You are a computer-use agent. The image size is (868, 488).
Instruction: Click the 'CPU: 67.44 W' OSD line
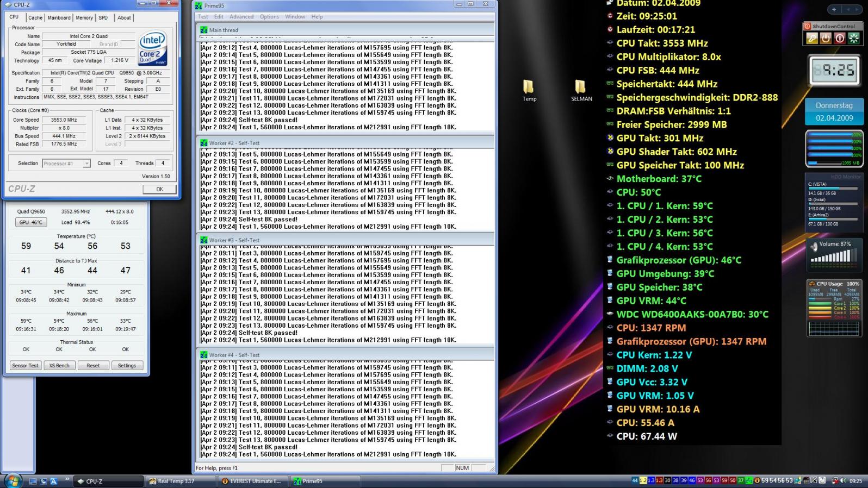coord(647,436)
